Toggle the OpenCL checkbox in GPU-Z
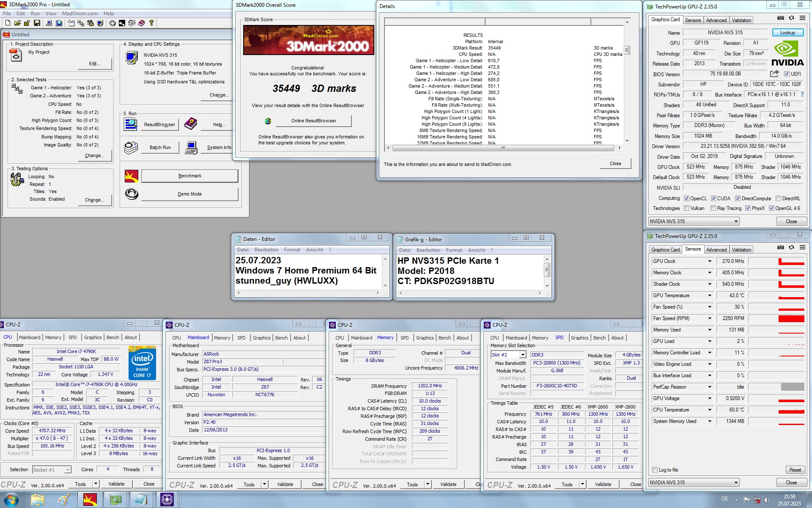 pos(687,199)
